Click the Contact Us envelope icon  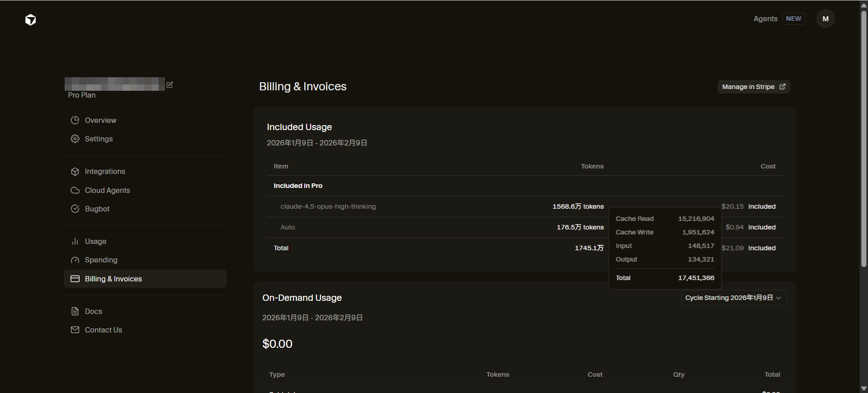pyautogui.click(x=75, y=330)
